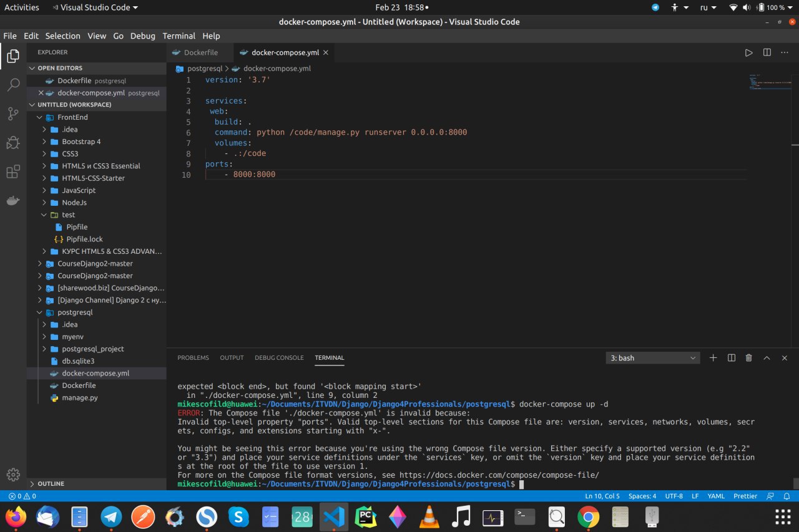
Task: Click the errors and warnings status indicator
Action: [x=21, y=496]
